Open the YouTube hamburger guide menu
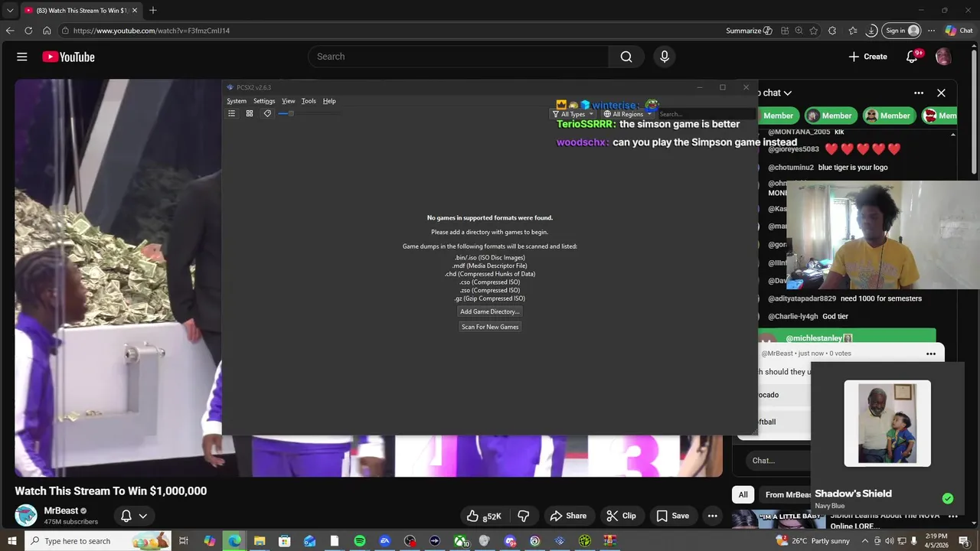The height and width of the screenshot is (551, 980). pos(22,57)
